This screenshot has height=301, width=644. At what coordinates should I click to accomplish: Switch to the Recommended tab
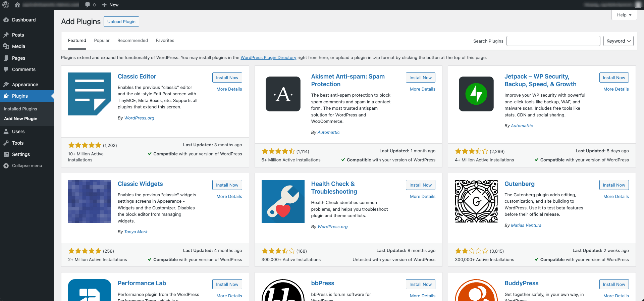pyautogui.click(x=132, y=41)
